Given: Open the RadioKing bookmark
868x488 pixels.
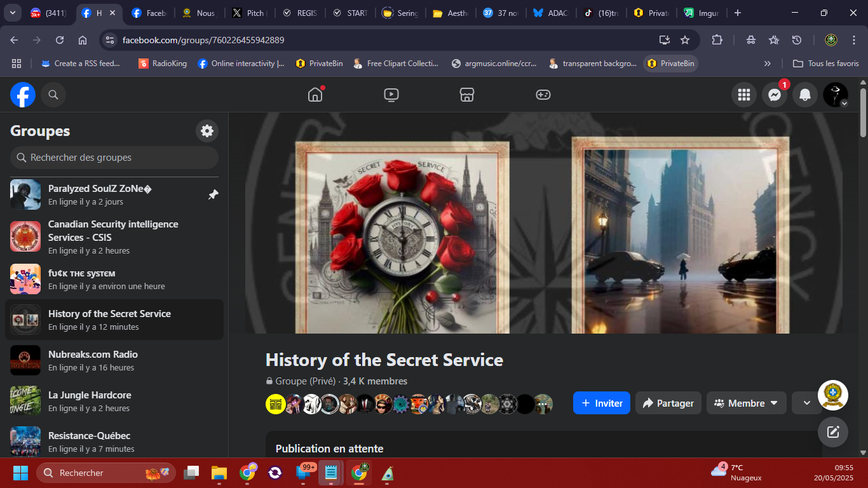Looking at the screenshot, I should coord(163,64).
